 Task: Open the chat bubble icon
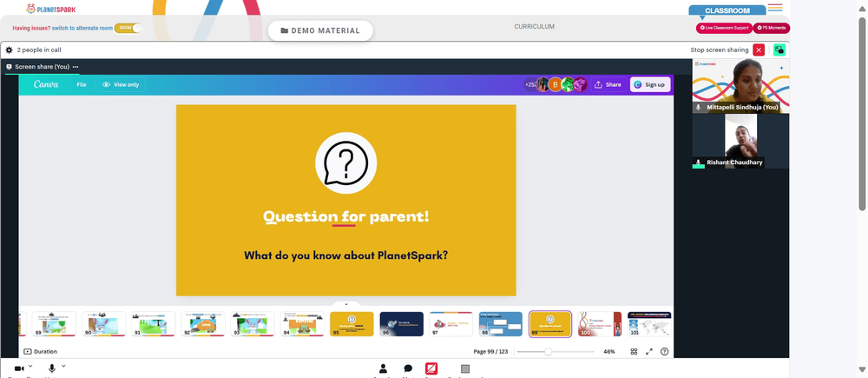(x=408, y=368)
